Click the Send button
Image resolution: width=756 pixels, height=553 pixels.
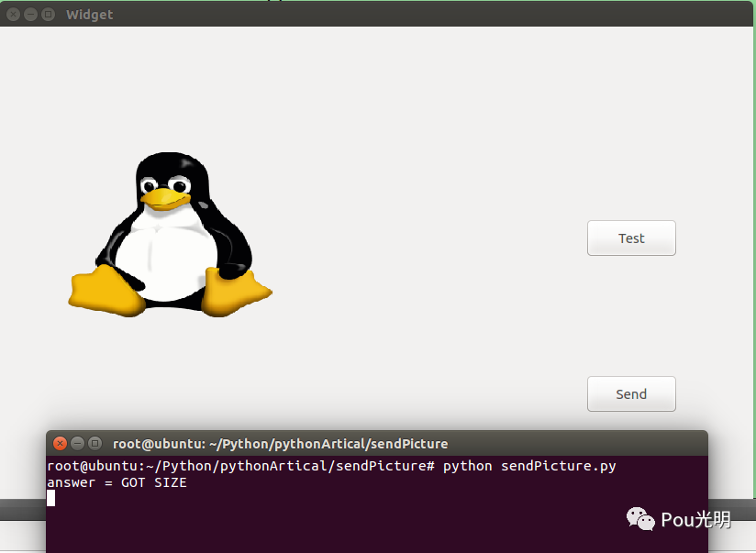[631, 394]
